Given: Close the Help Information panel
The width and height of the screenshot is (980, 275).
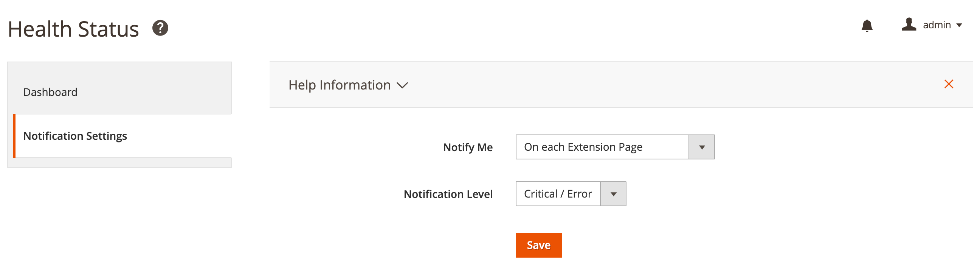Looking at the screenshot, I should pos(948,84).
